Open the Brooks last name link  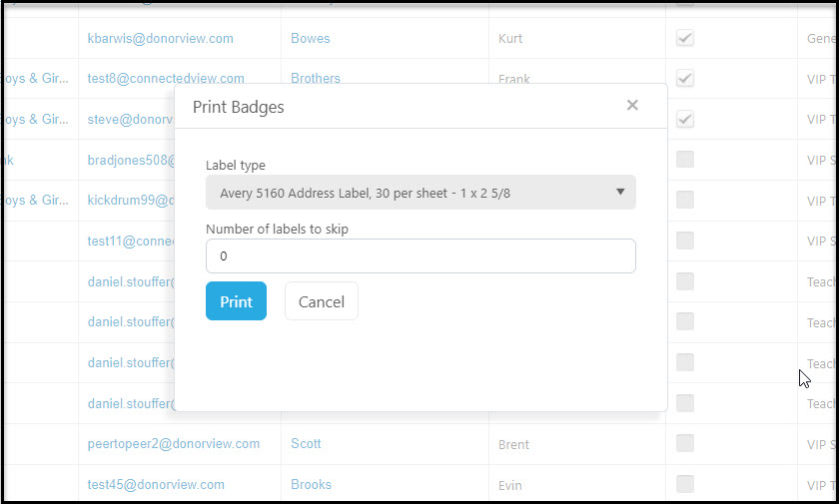(311, 484)
